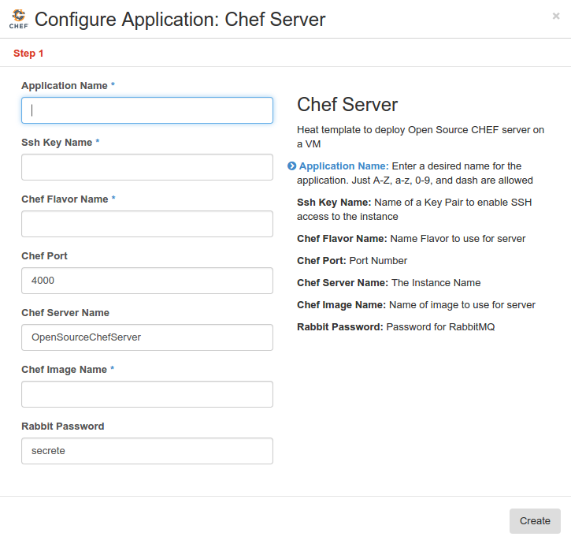Click the blue Application Name help entry
This screenshot has height=559, width=582.
(416, 173)
